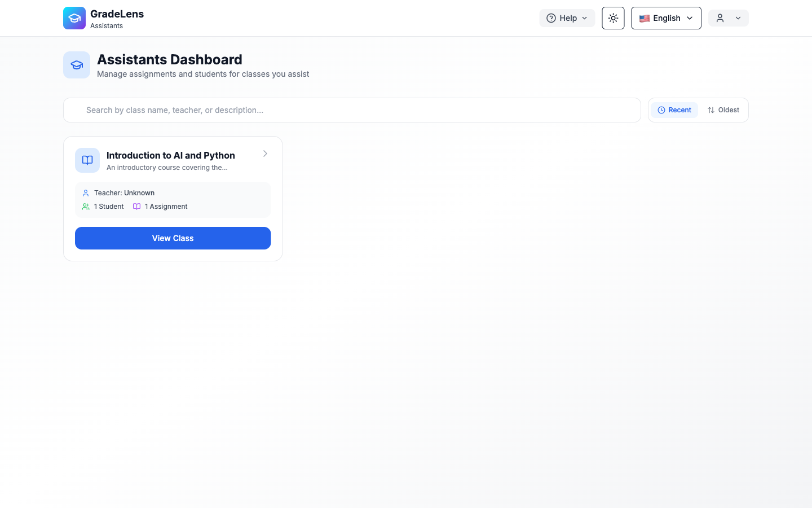Viewport: 812px width, 508px height.
Task: Focus the class search field
Action: [x=352, y=110]
